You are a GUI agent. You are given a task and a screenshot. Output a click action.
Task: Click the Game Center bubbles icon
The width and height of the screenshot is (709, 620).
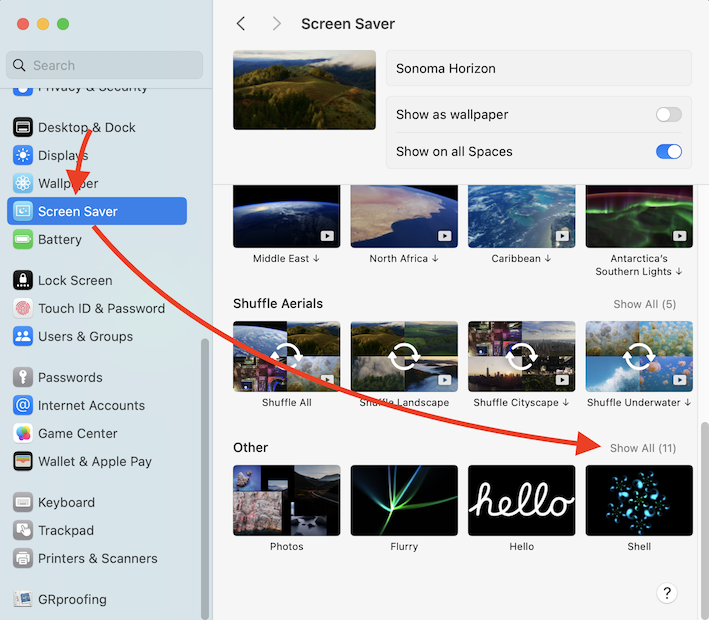tap(23, 433)
